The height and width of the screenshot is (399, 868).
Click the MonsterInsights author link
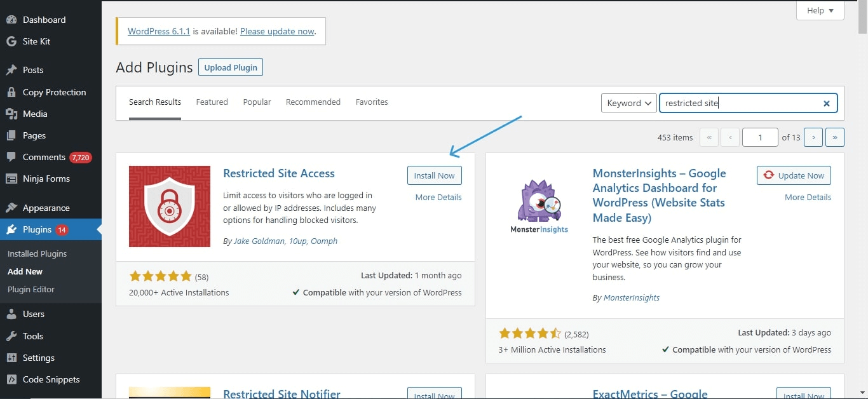[x=632, y=297]
